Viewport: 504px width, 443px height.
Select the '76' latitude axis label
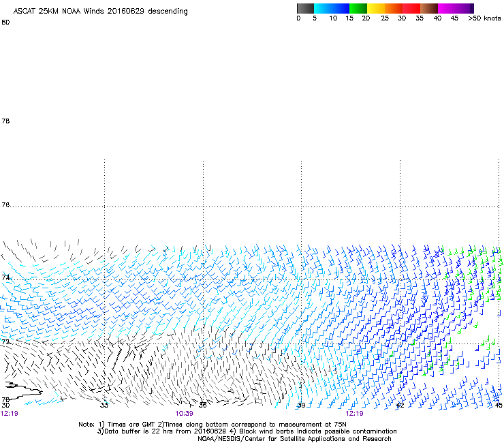click(5, 205)
